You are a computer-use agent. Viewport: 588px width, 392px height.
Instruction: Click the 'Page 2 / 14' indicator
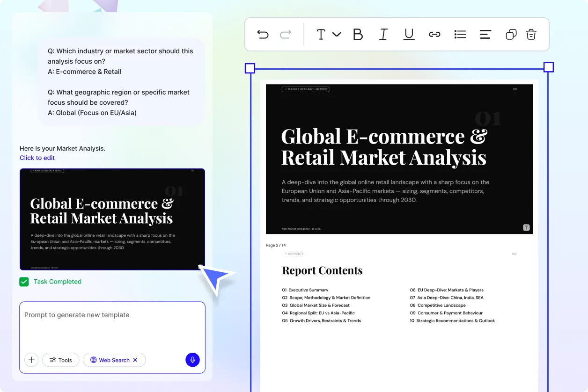[276, 245]
